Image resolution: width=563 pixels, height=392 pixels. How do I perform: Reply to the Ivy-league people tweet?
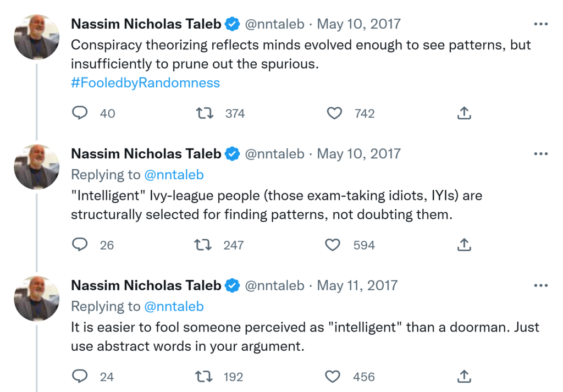point(80,245)
